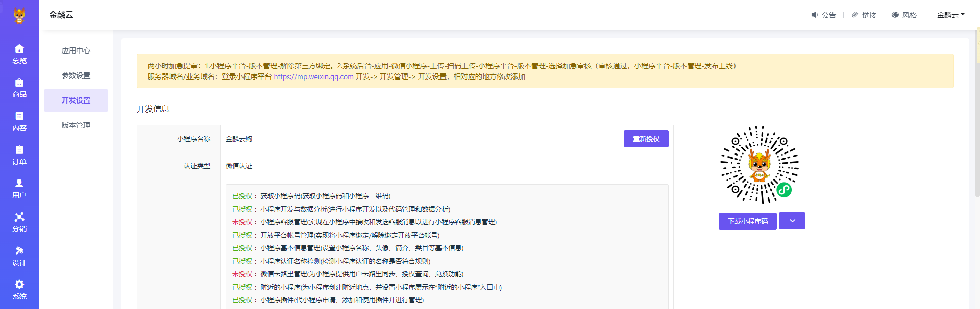The width and height of the screenshot is (980, 309).
Task: Open the 商品 products sidebar item
Action: [19, 88]
